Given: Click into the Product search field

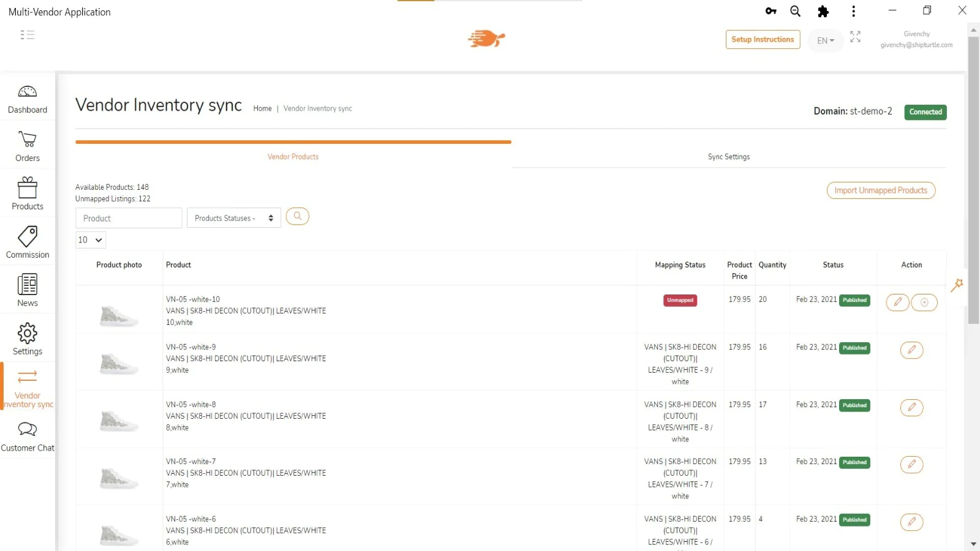Looking at the screenshot, I should click(129, 218).
